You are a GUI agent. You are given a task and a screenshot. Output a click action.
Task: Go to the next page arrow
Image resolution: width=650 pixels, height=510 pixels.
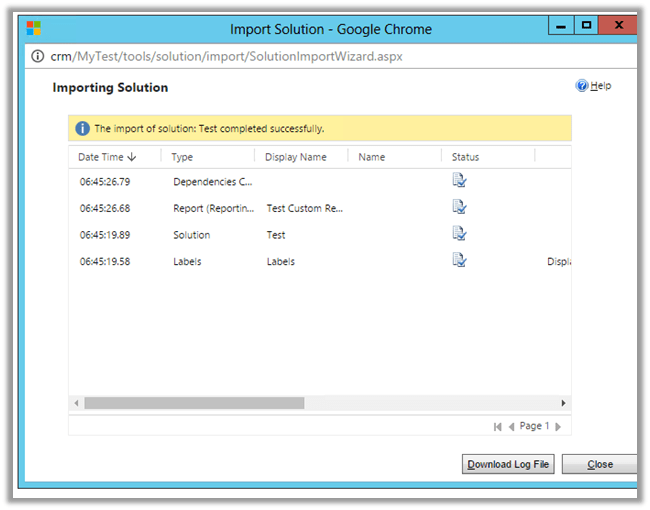[x=558, y=427]
